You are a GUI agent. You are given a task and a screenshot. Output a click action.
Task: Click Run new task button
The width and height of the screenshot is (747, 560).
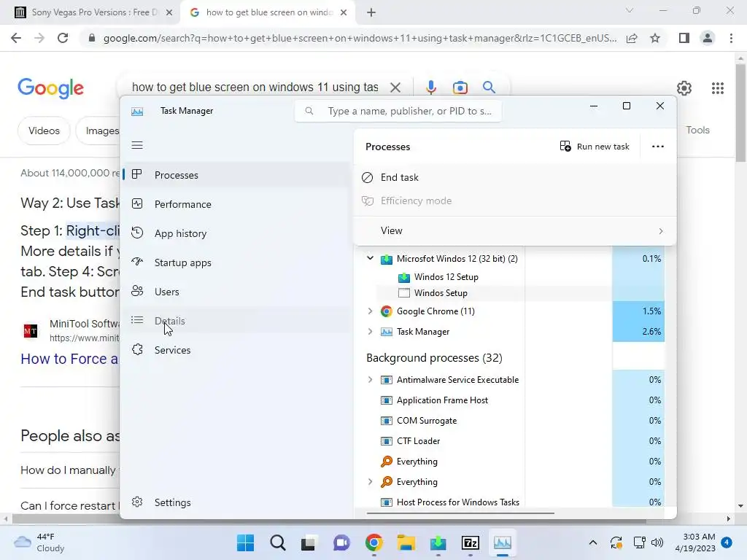coord(595,147)
